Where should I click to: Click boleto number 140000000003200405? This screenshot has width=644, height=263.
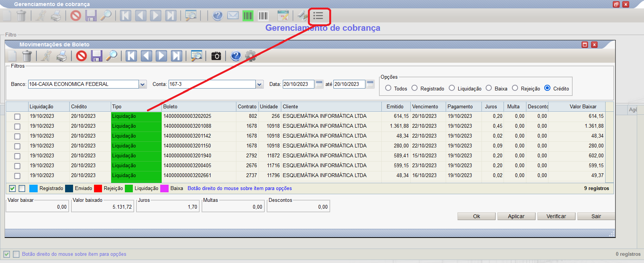(187, 166)
